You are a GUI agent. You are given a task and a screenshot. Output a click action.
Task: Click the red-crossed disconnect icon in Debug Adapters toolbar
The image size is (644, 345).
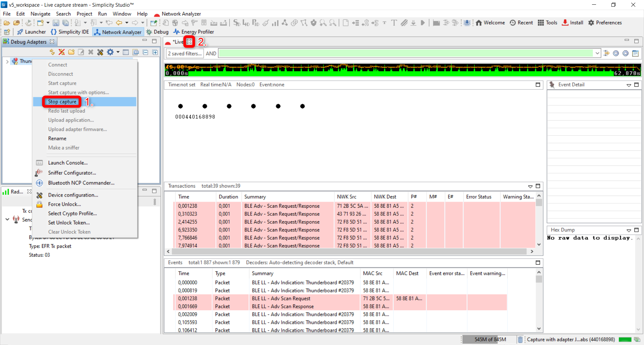click(x=62, y=52)
